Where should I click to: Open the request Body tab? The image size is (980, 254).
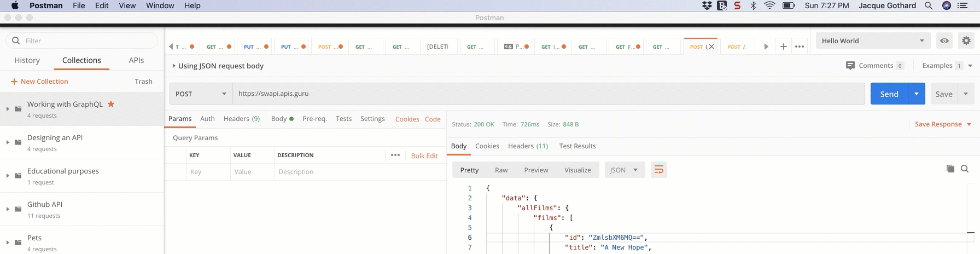click(282, 118)
